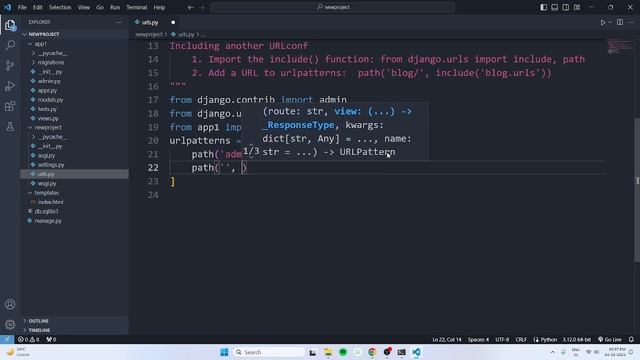Open the Edit menu
The width and height of the screenshot is (640, 360).
[38, 7]
